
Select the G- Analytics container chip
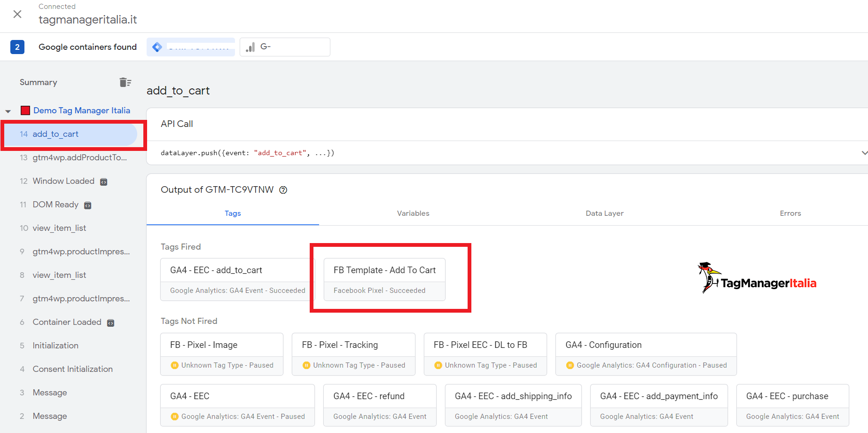point(285,47)
